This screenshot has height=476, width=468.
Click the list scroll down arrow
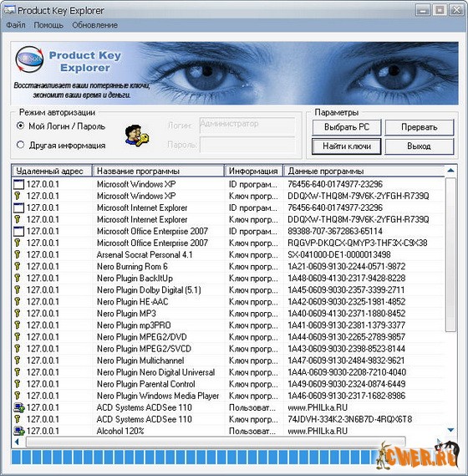click(x=450, y=430)
